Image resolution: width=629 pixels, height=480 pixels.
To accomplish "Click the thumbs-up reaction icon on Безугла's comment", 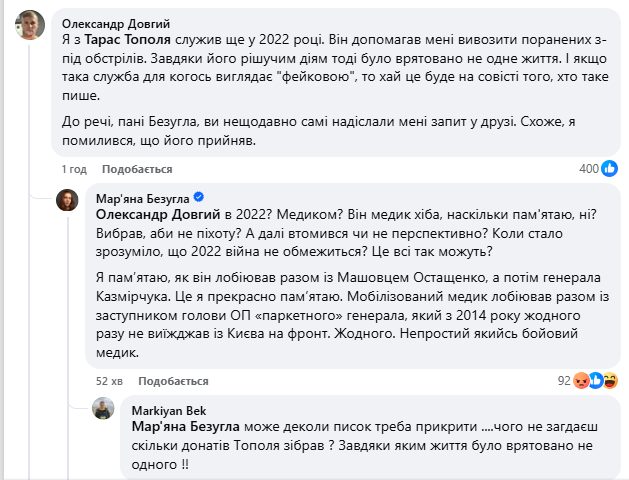I will (x=596, y=380).
